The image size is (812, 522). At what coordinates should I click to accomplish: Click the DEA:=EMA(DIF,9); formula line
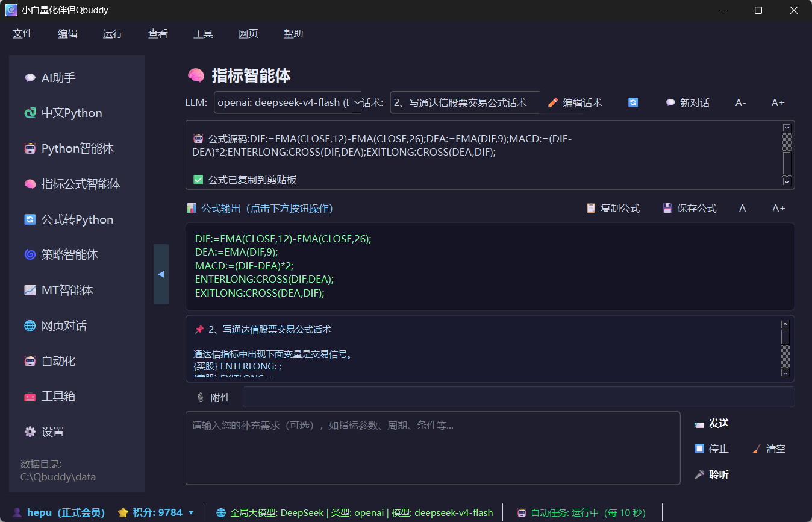[x=237, y=252]
